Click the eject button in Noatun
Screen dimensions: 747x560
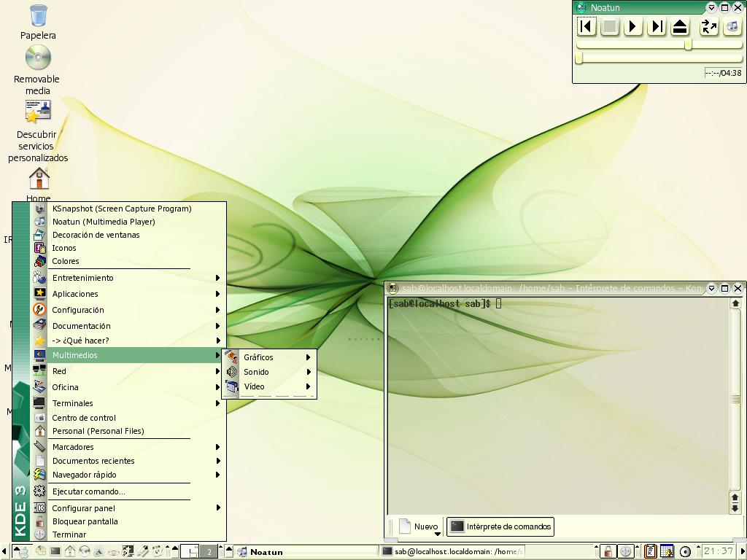coord(680,27)
